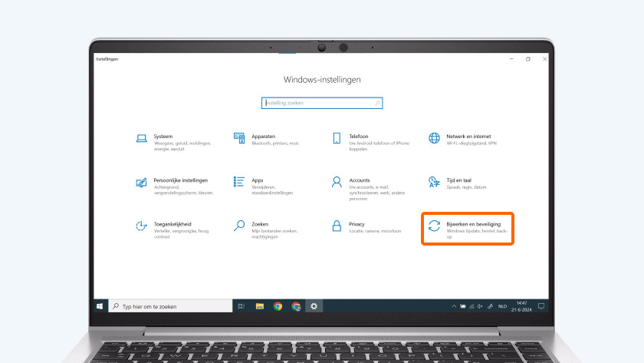644x363 pixels.
Task: Open the Netwerk en internet globe icon
Action: (x=434, y=138)
